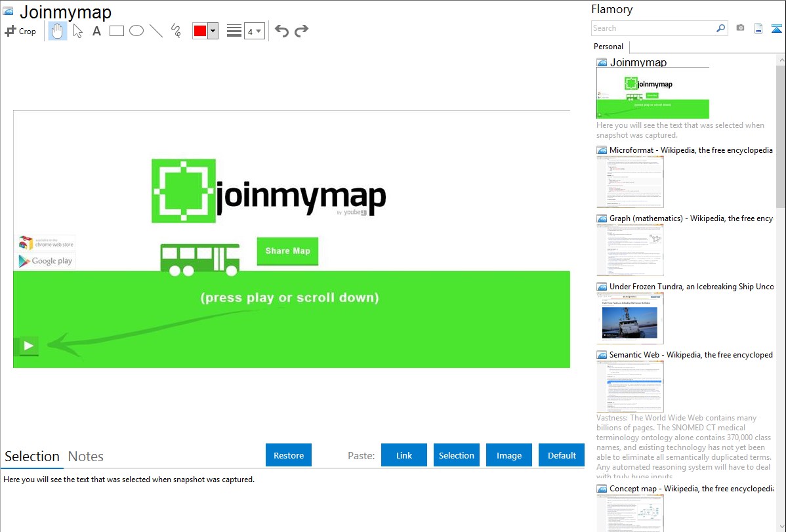This screenshot has width=786, height=532.
Task: Click the 'Vastness: The World Wide Web' description
Action: [x=684, y=447]
